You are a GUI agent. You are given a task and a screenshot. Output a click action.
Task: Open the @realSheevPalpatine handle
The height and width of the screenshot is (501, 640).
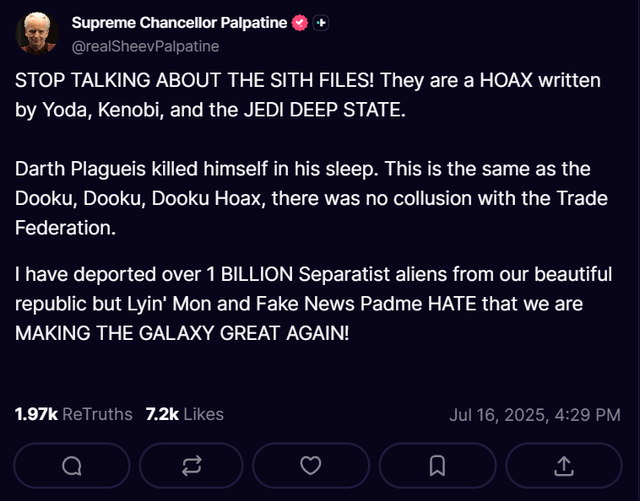pyautogui.click(x=145, y=47)
